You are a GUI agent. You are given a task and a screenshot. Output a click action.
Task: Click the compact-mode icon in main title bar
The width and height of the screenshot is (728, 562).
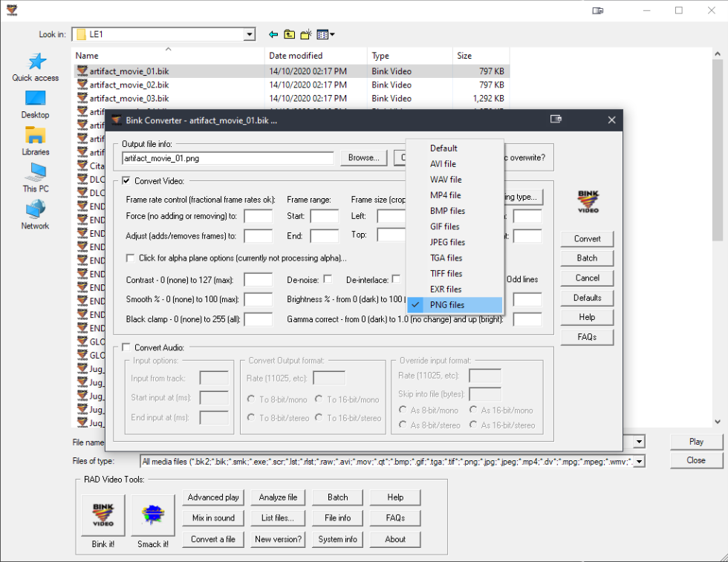(597, 10)
